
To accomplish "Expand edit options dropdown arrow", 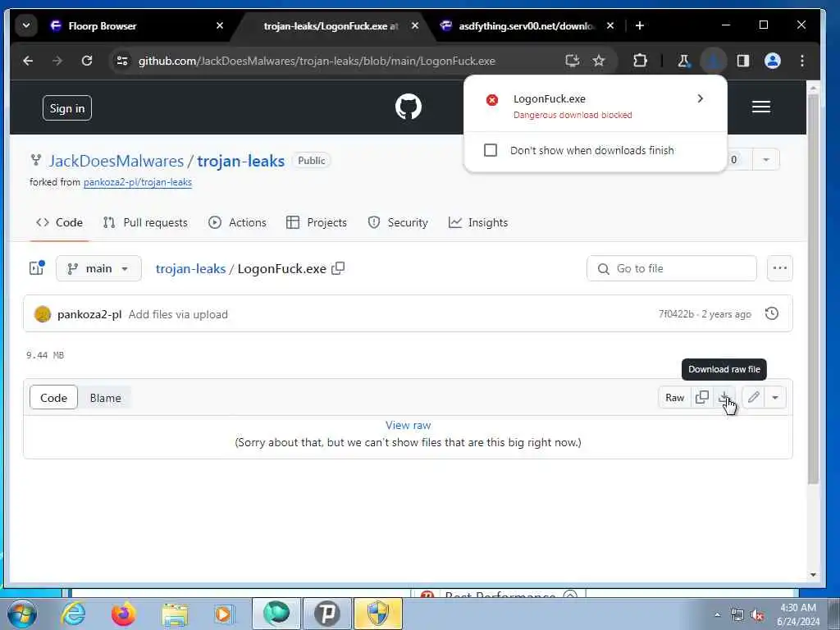I will pos(775,398).
